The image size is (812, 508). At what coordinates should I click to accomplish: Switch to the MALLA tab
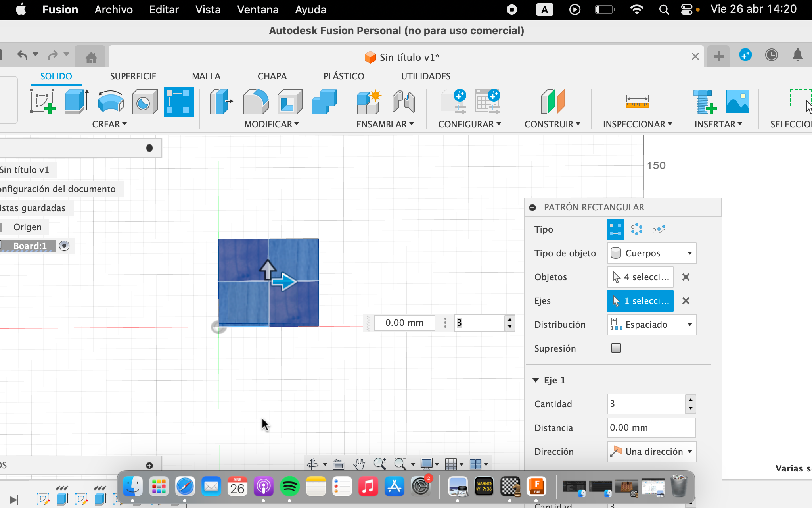tap(206, 76)
